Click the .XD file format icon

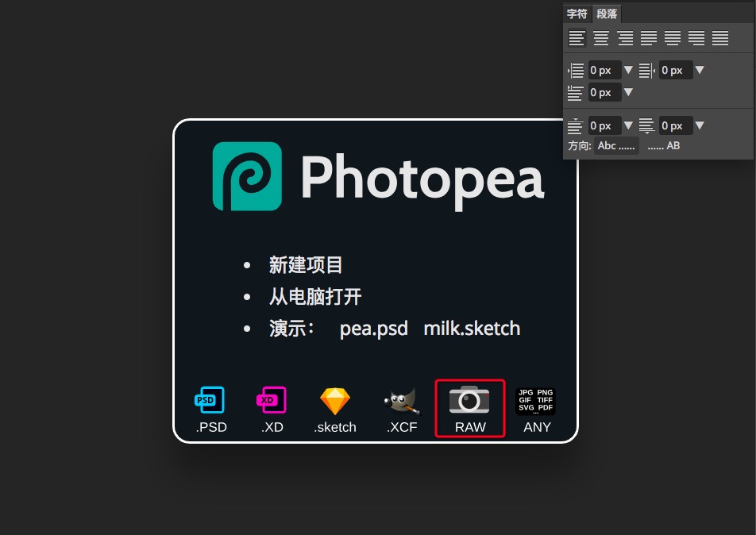[x=272, y=399]
